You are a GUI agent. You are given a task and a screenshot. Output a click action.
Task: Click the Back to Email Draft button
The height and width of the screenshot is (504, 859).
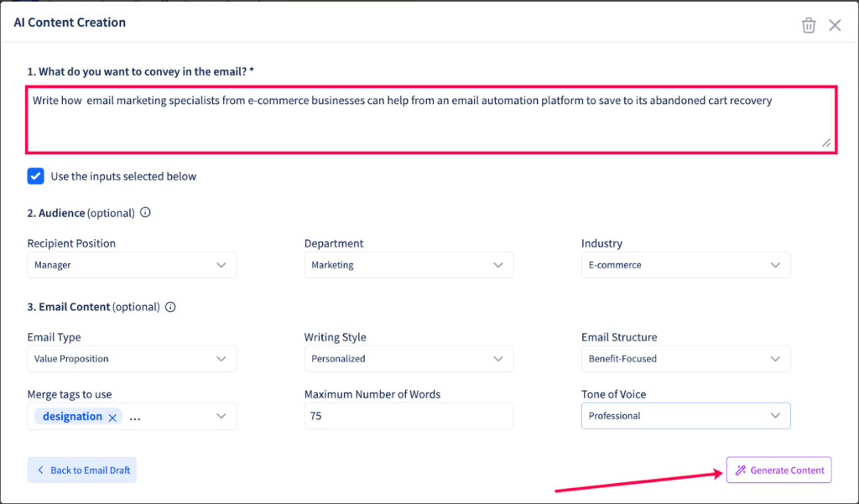coord(81,470)
